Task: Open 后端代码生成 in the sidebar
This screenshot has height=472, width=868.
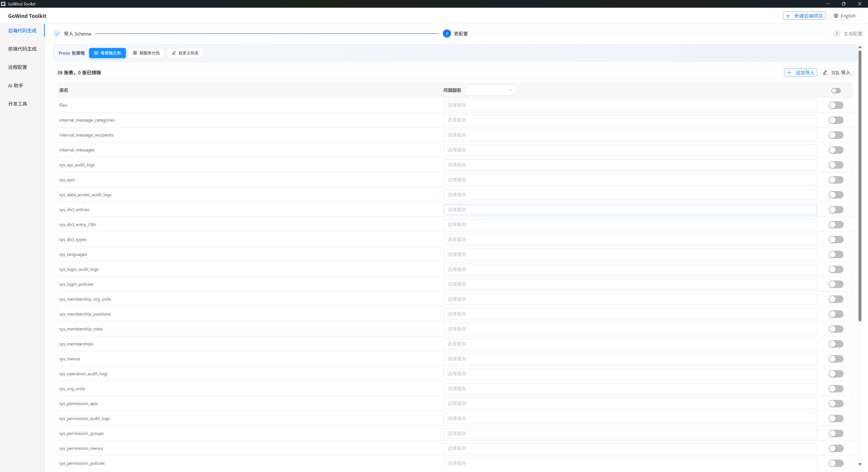Action: coord(22,31)
